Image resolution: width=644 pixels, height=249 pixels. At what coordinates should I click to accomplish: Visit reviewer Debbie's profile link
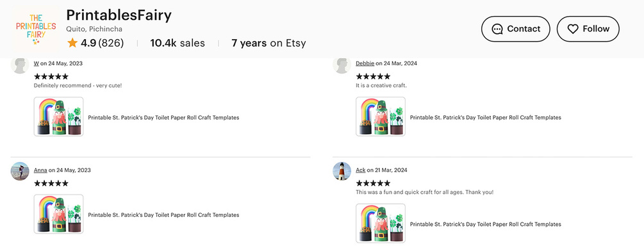[x=365, y=63]
